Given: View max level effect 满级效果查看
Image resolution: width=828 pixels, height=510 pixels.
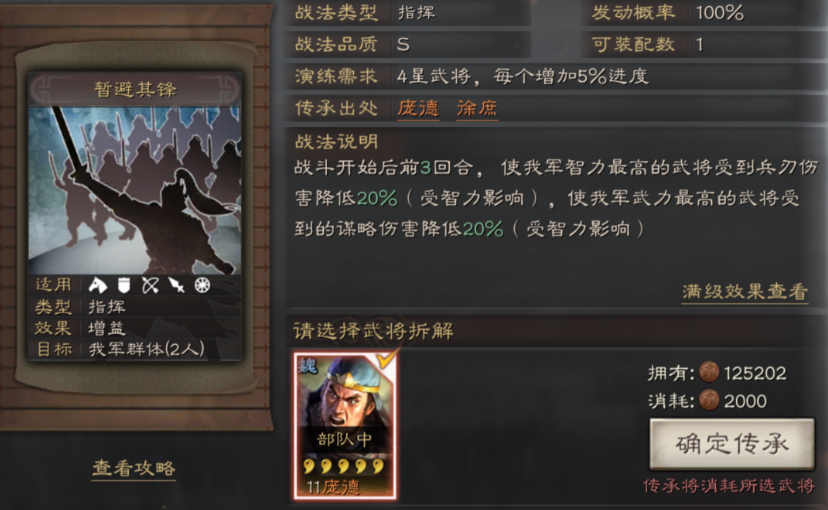Looking at the screenshot, I should coord(745,291).
